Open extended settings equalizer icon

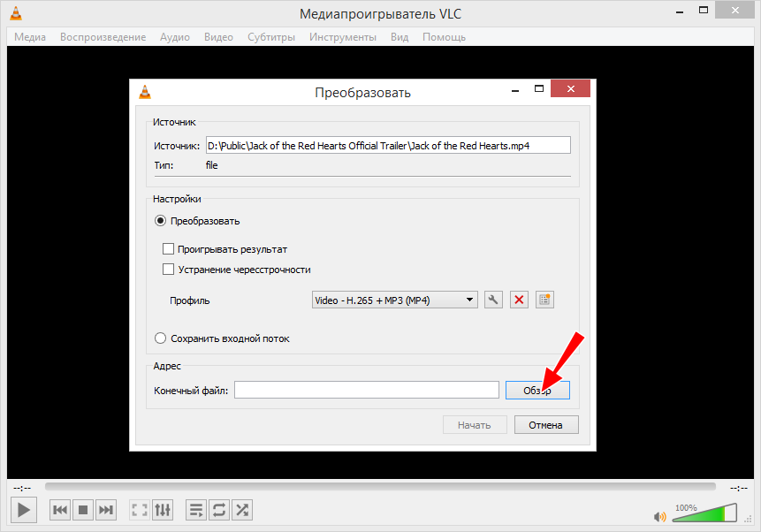point(163,510)
